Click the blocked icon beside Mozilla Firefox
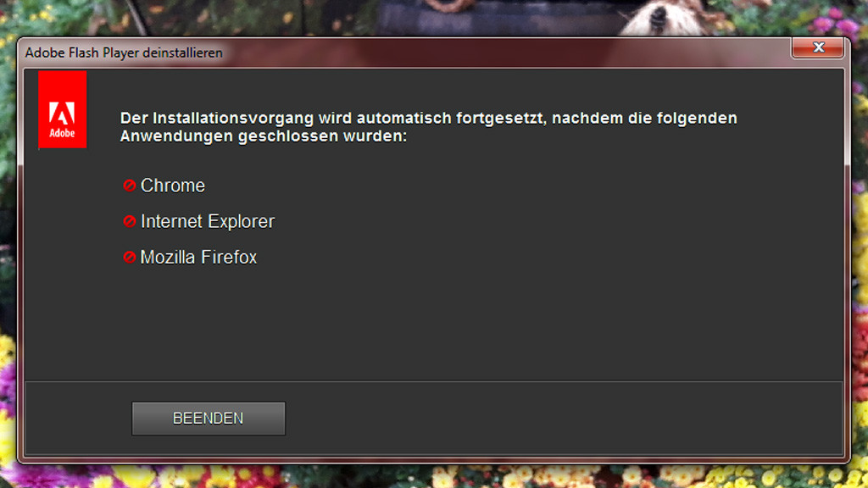This screenshot has width=868, height=488. point(130,258)
